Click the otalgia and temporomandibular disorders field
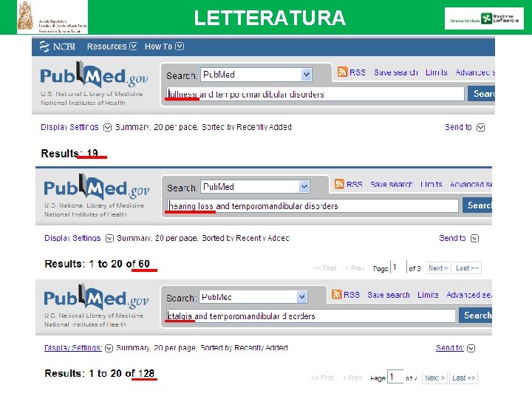 pyautogui.click(x=310, y=316)
